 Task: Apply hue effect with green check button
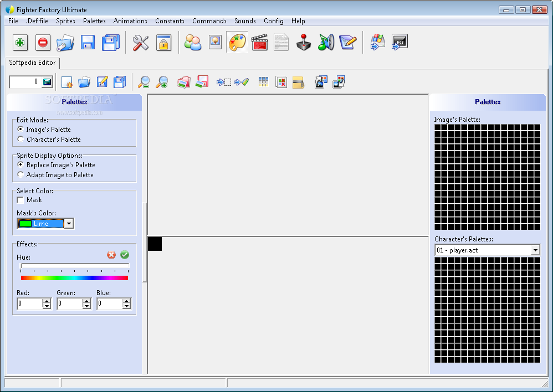click(125, 255)
